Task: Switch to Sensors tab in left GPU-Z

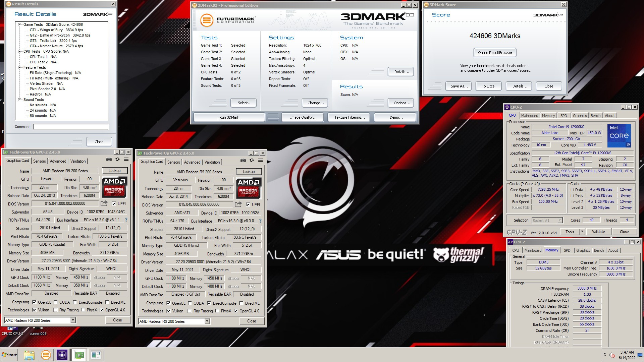Action: coord(39,161)
